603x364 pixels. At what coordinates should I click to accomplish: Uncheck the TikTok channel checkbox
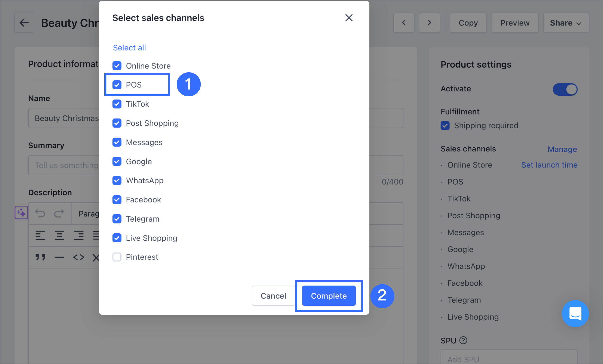coord(117,104)
